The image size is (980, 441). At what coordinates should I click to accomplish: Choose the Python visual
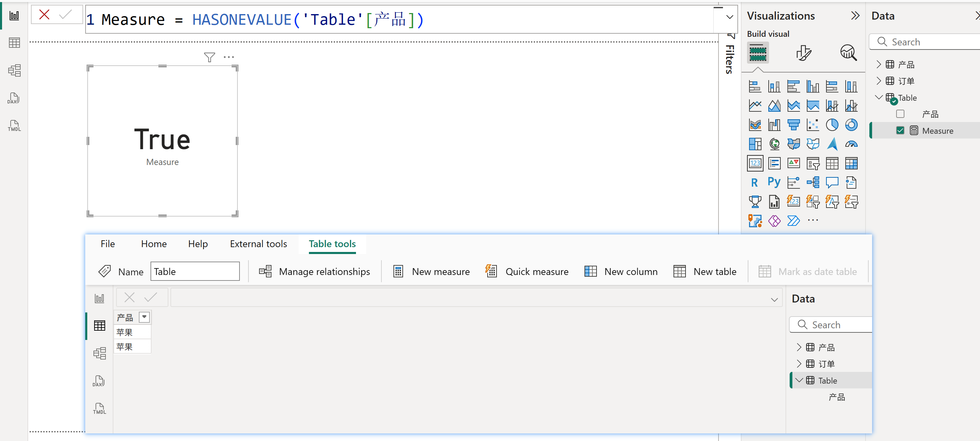(774, 182)
